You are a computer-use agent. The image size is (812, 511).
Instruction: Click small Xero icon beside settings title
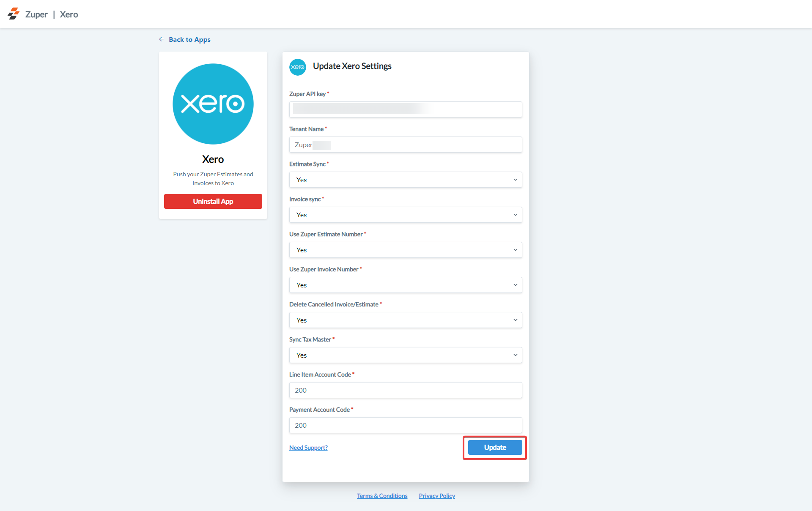[297, 67]
